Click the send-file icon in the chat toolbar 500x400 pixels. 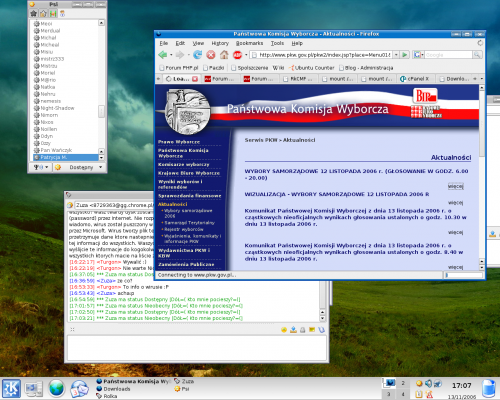point(293,330)
